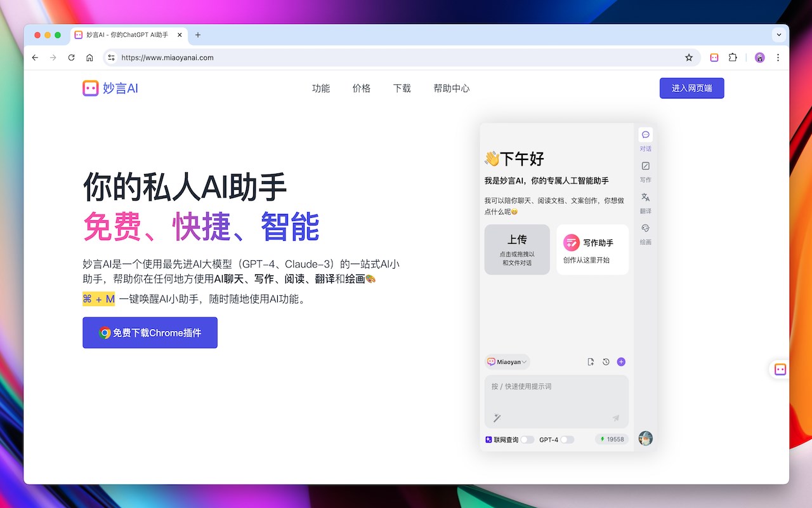
Task: Open the 价格 nav menu item
Action: point(362,88)
